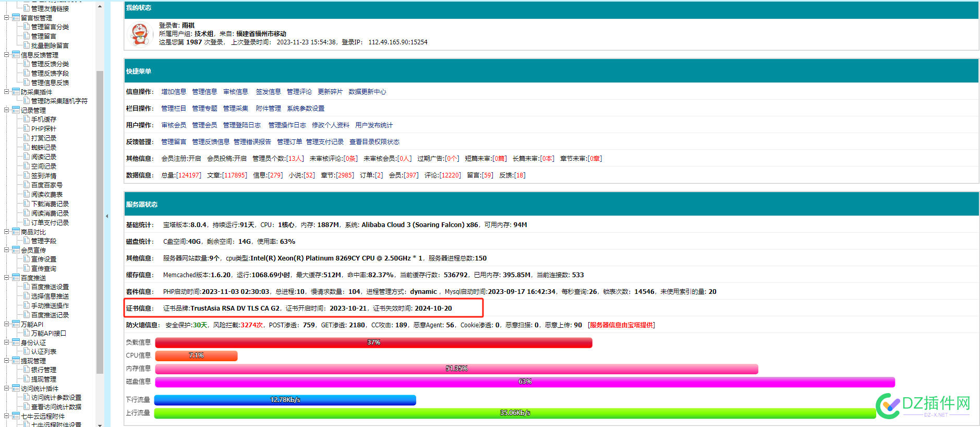Screen dimensions: 980x427
Task: Click page icon beside 蜘蛛记录
Action: 27,147
